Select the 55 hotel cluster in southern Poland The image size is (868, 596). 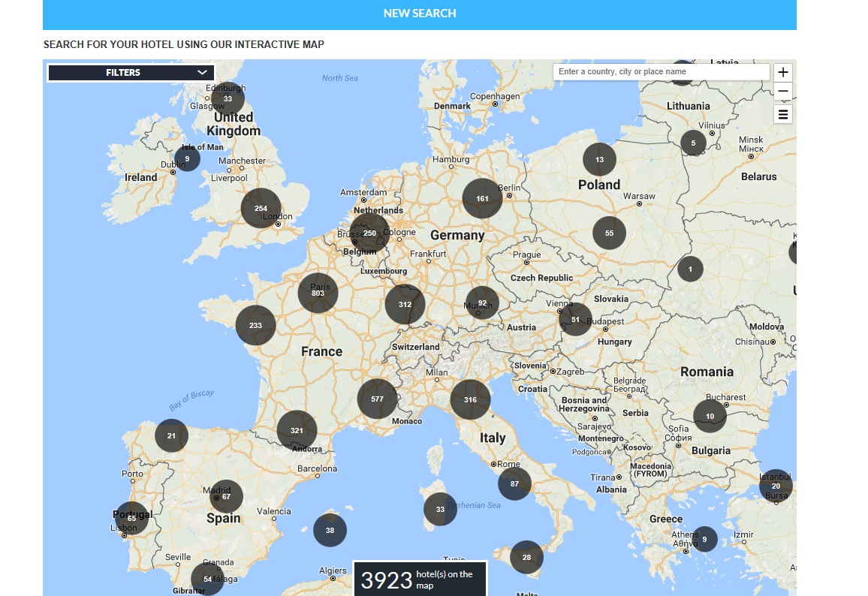pos(609,233)
